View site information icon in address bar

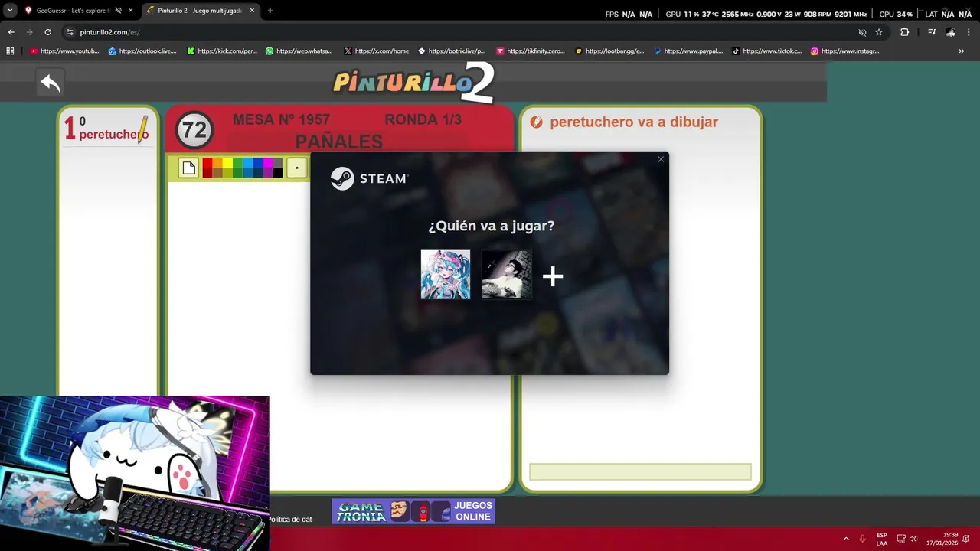(70, 32)
